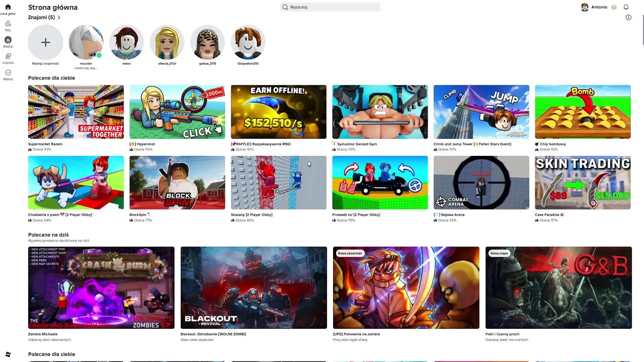Click the Blackout: Odrodzenie title text

coord(213,334)
